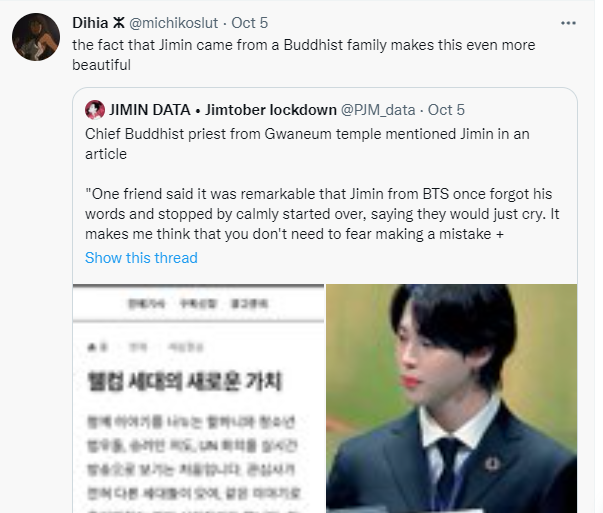Open the @michikoslut handle
The height and width of the screenshot is (513, 603).
(x=173, y=23)
